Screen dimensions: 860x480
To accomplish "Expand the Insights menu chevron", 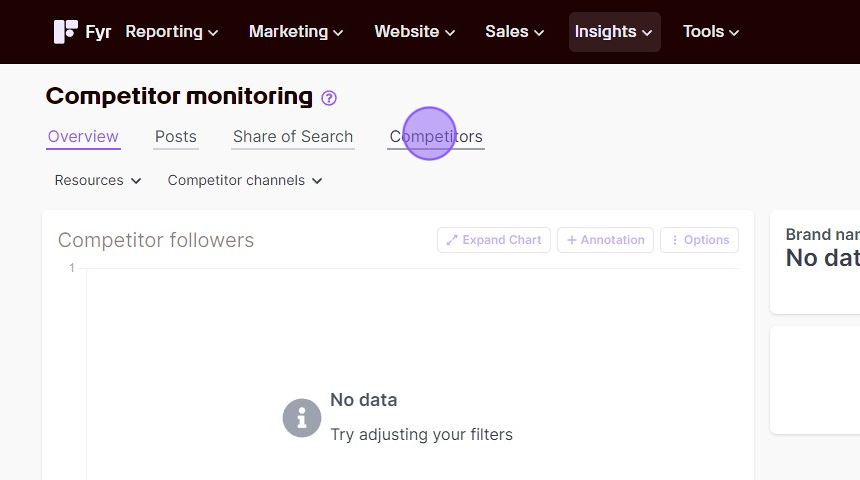I will click(647, 33).
